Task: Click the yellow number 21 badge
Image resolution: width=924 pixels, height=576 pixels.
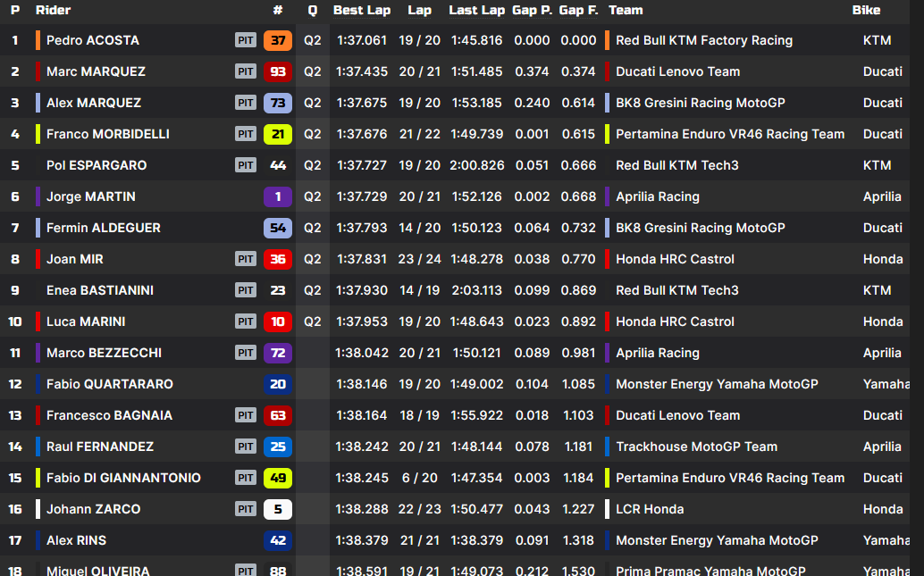Action: pos(278,134)
